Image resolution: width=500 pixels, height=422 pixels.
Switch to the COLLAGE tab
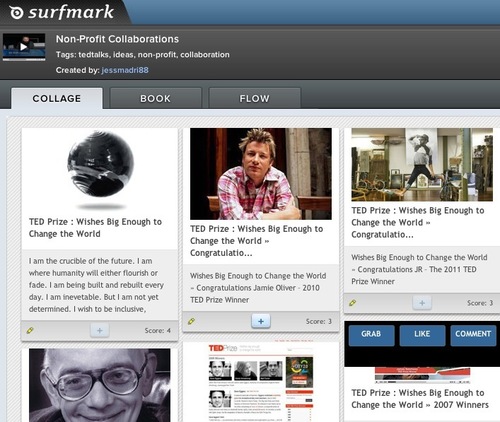point(57,98)
